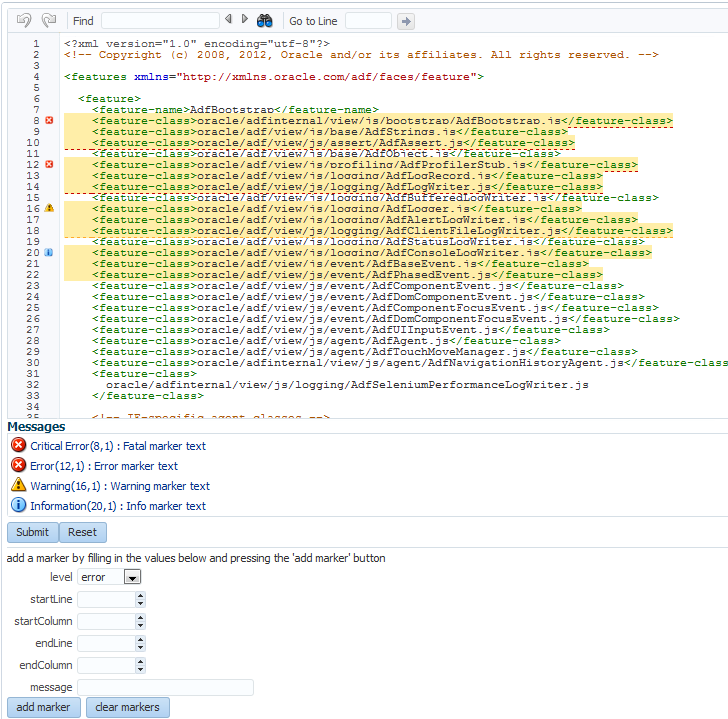728x719 pixels.
Task: Click the info marker icon on line 20
Action: 49,253
